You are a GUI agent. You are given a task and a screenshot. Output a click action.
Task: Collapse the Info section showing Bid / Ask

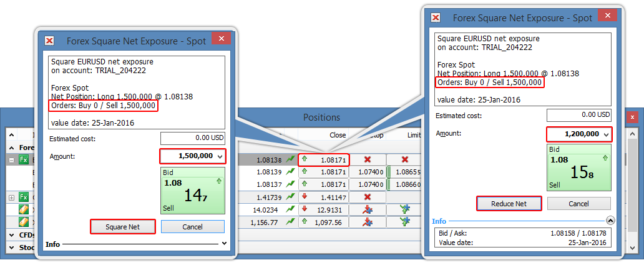(610, 220)
